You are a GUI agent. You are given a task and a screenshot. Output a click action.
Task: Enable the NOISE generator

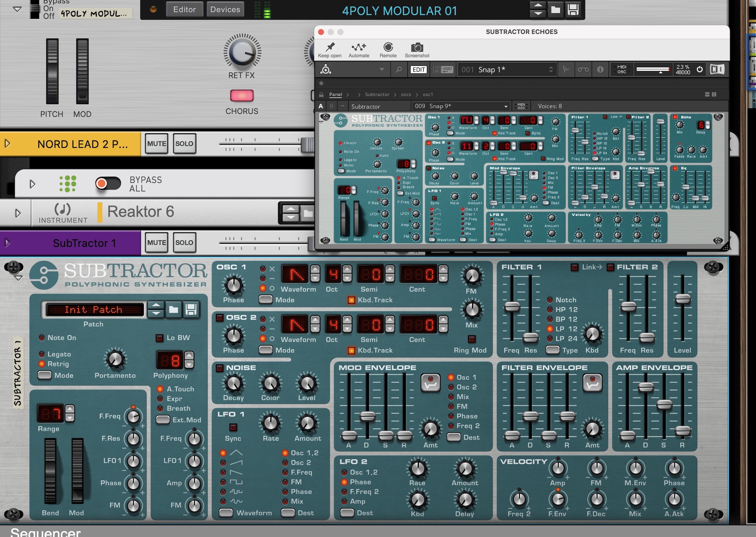coord(220,368)
